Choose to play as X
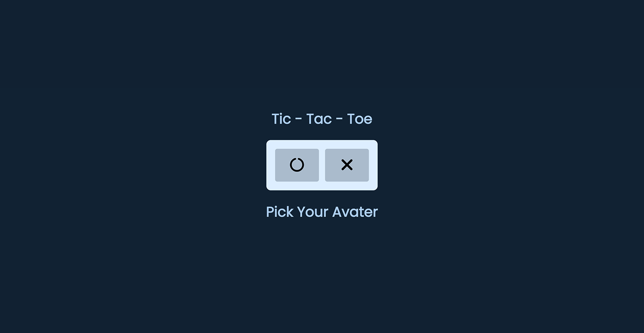The height and width of the screenshot is (333, 644). (x=347, y=165)
